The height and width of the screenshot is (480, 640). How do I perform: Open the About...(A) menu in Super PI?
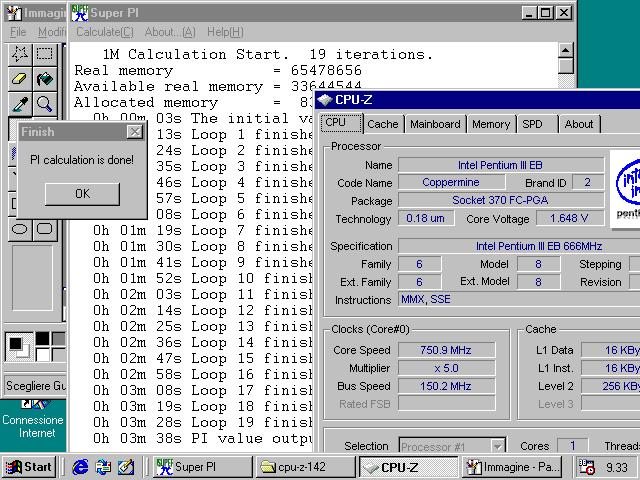pos(170,32)
